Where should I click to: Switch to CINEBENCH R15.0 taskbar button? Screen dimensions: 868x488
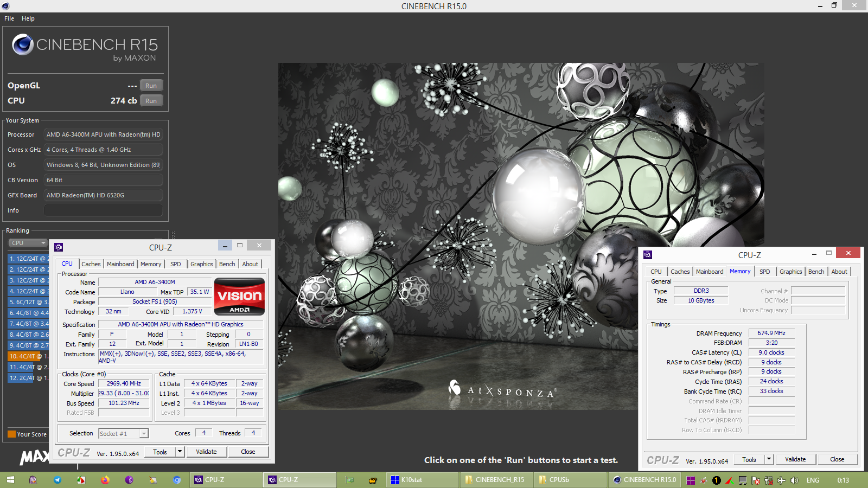point(644,480)
